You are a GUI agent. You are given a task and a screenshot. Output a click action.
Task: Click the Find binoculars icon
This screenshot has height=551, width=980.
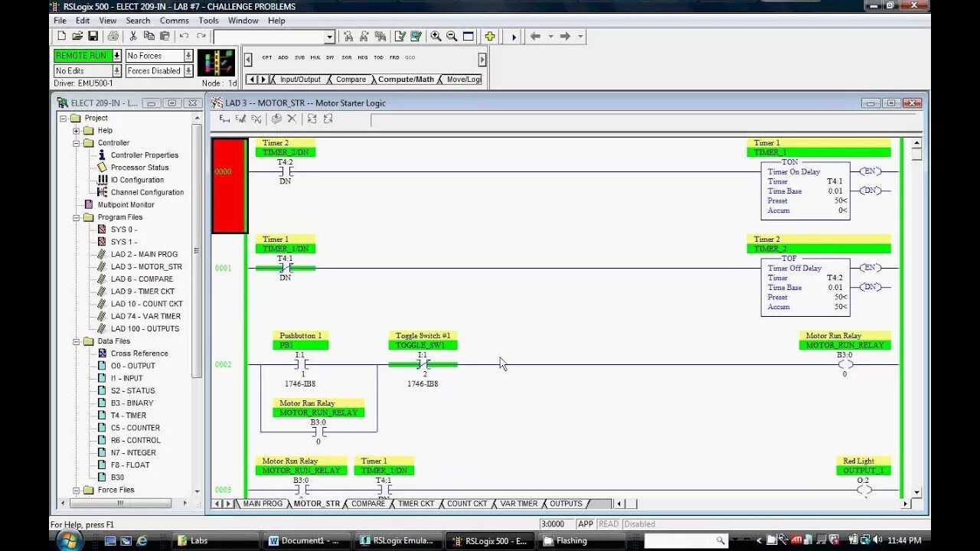(348, 36)
